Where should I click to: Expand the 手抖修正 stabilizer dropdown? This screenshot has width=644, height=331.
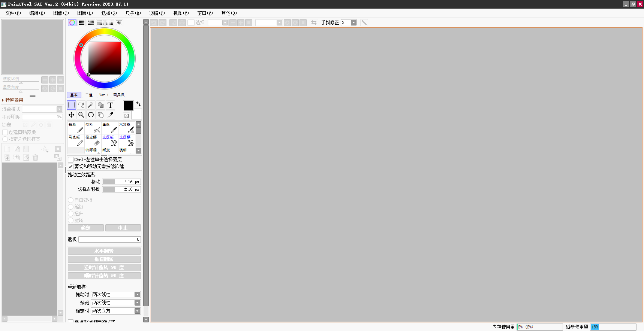click(x=353, y=23)
